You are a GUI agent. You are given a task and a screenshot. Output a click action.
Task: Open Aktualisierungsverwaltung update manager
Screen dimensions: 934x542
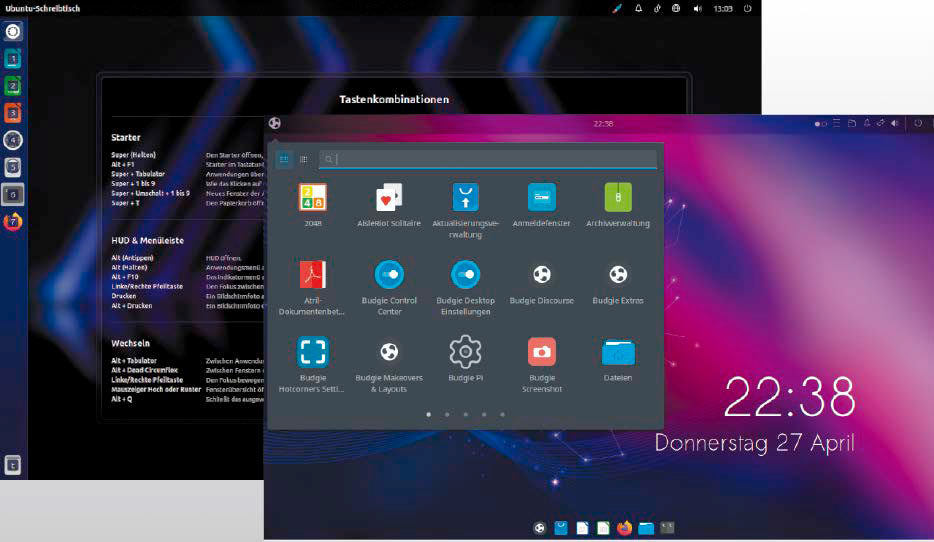(x=465, y=210)
